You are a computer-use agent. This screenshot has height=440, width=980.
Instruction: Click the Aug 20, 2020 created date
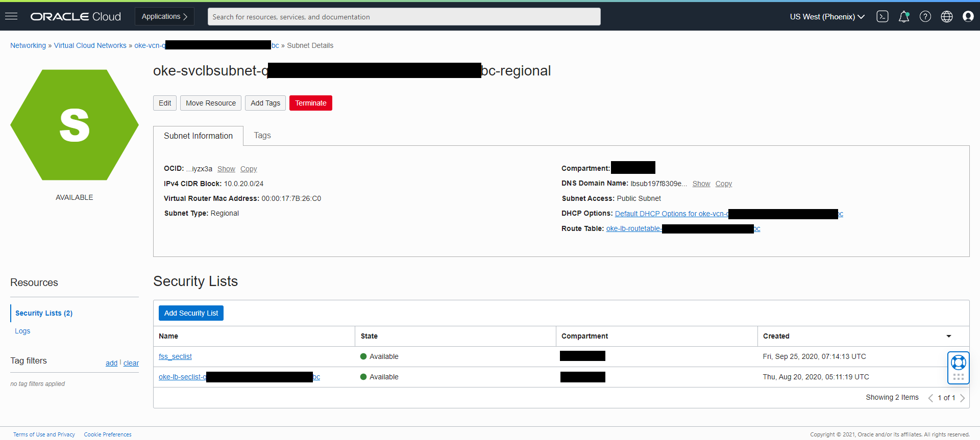[816, 377]
